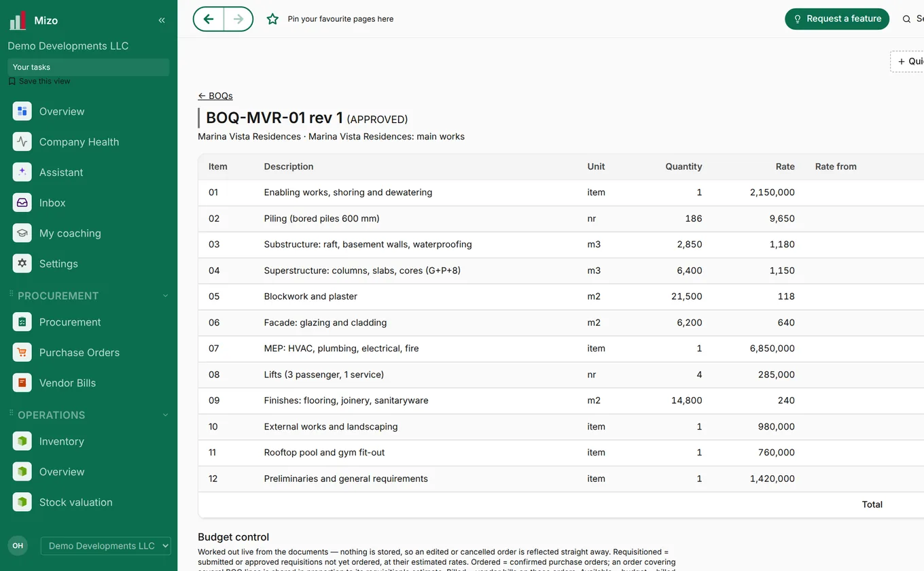Click the Quantity column header

click(x=683, y=167)
